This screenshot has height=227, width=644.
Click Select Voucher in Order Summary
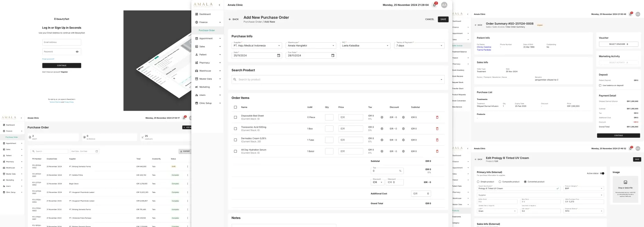coord(618,44)
